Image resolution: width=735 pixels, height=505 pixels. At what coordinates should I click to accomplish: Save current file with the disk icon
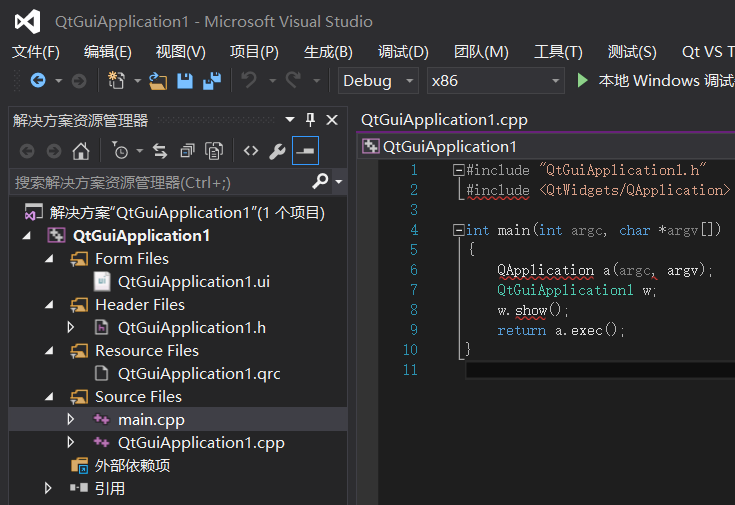pyautogui.click(x=185, y=81)
